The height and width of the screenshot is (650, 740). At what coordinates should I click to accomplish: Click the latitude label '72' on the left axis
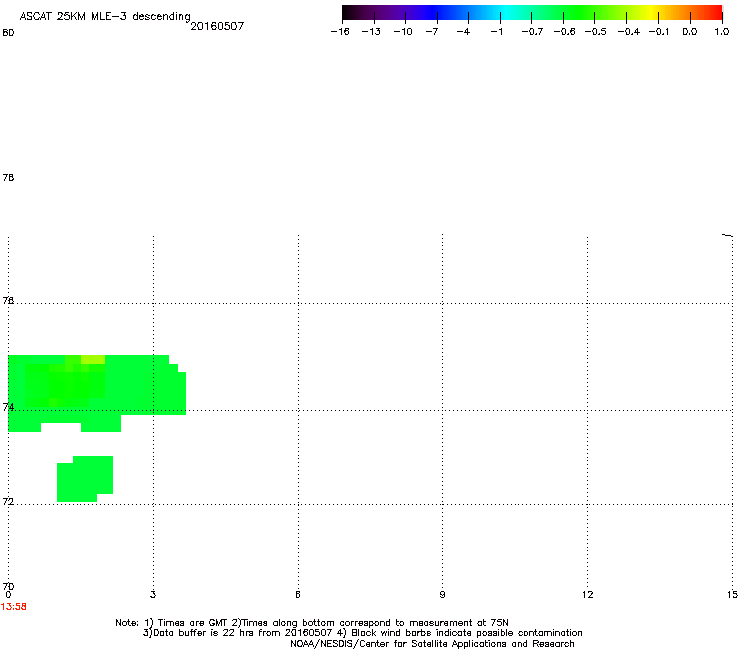coord(8,501)
